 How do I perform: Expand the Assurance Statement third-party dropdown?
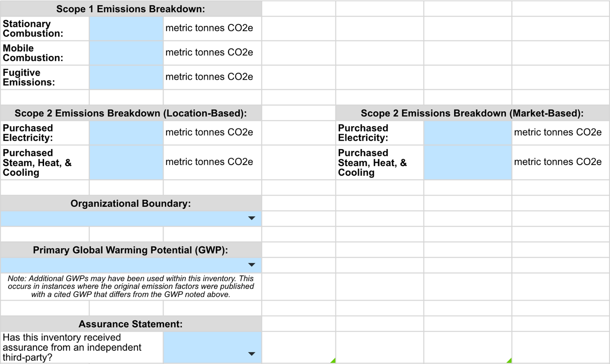pyautogui.click(x=252, y=354)
